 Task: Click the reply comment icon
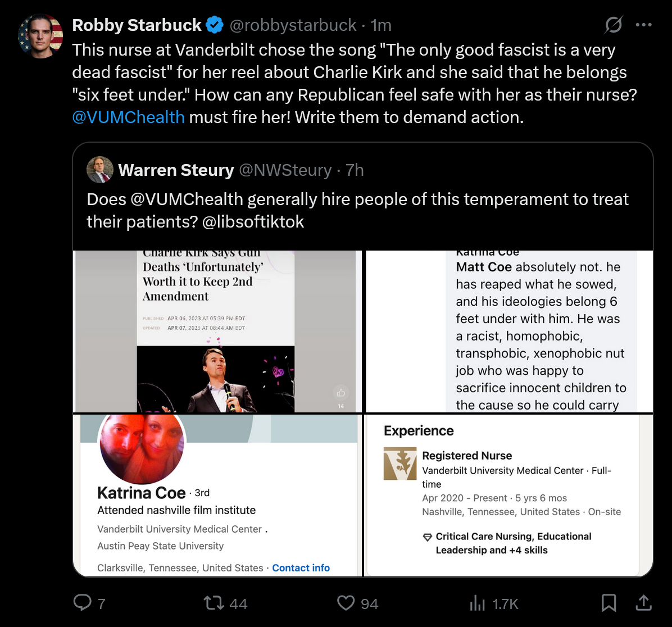(83, 603)
